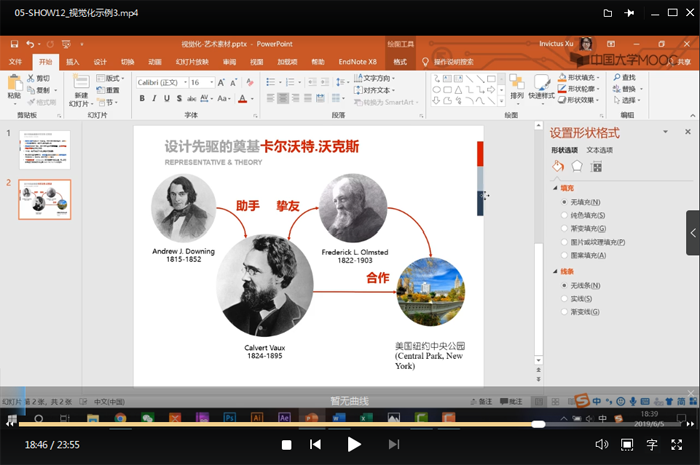Screen dimensions: 700x465
Task: Choose the 渐变填充 (gradient fill) radio option
Action: coord(564,228)
